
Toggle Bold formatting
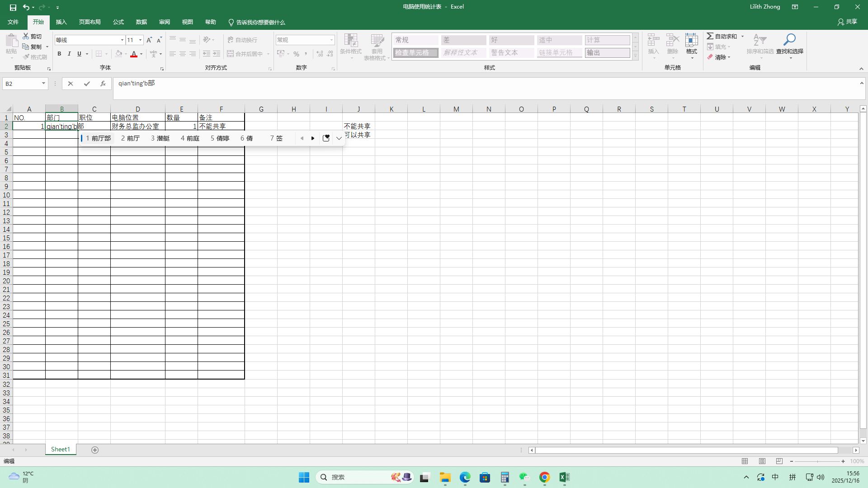click(59, 54)
